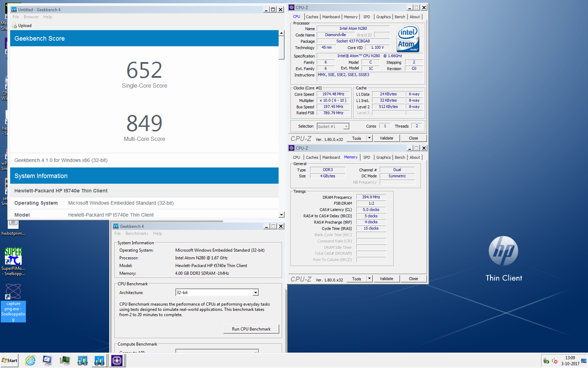
Task: Expand Tools dropdown arrow in top CPU-Z window
Action: click(x=369, y=138)
